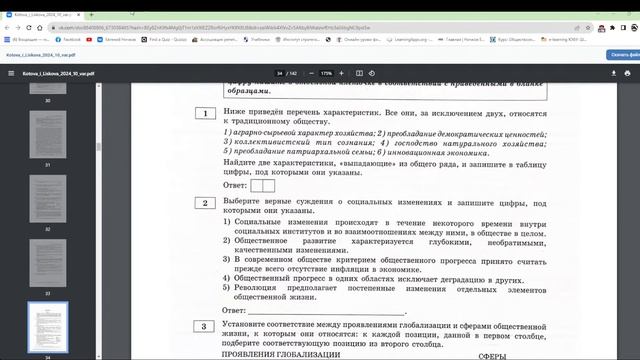Click the heading ПРОЯВЛЕНИЯ ГЛОБАЛИЗАЦИИ

281,354
